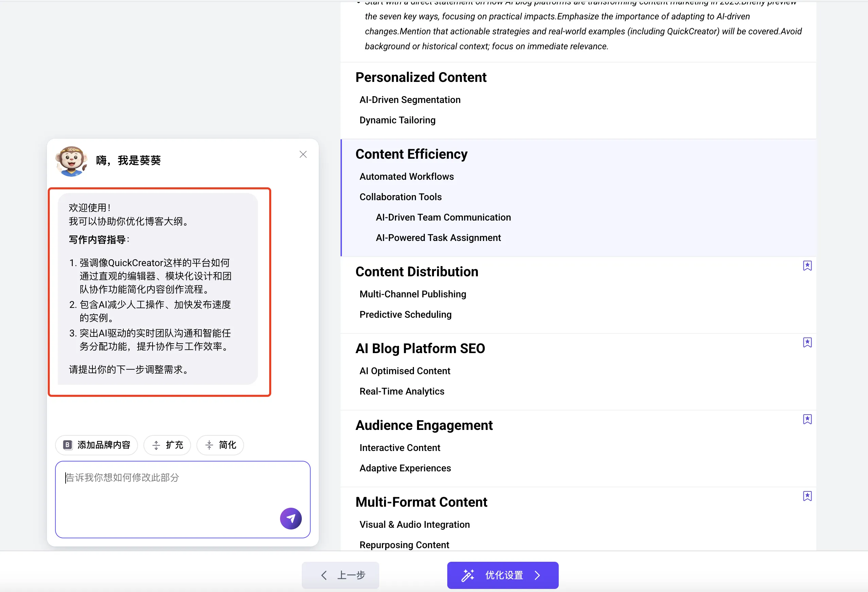The height and width of the screenshot is (592, 868).
Task: Select the Multi-Format Content heading
Action: [421, 502]
